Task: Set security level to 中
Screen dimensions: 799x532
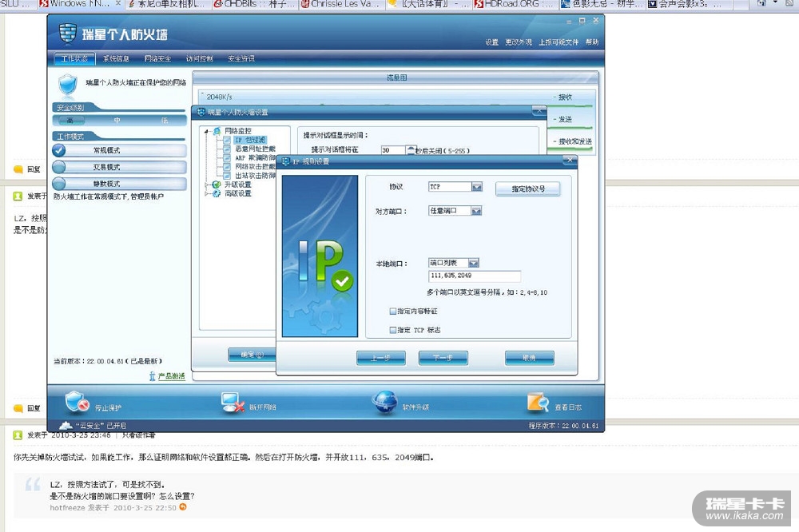Action: [117, 121]
